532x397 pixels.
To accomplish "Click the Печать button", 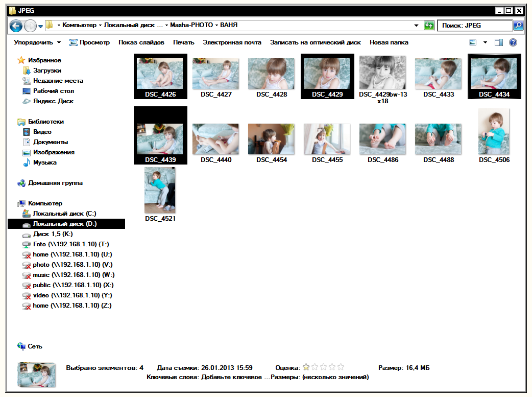I will click(183, 43).
